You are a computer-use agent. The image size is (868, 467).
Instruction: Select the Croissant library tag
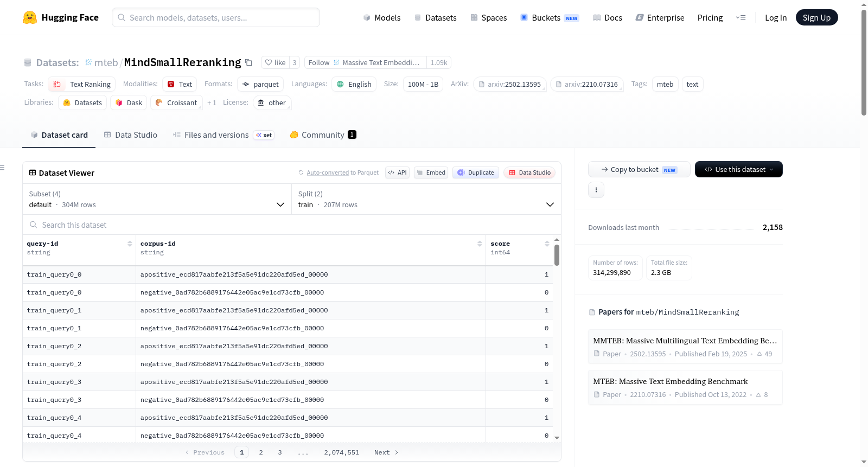(176, 103)
